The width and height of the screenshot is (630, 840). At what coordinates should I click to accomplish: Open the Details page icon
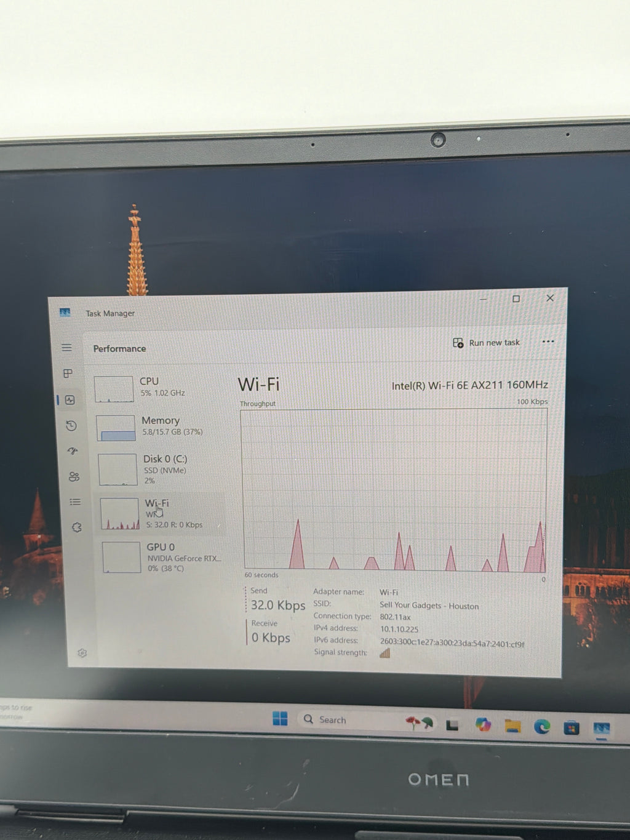pos(75,502)
